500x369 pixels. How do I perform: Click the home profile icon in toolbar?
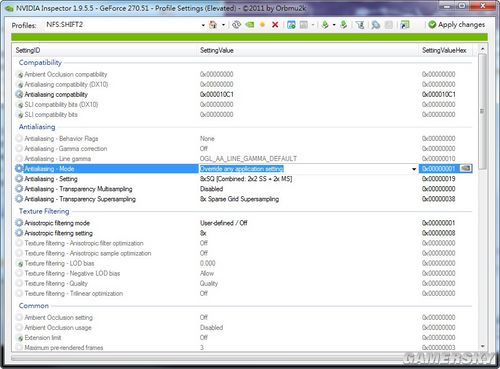coord(213,25)
